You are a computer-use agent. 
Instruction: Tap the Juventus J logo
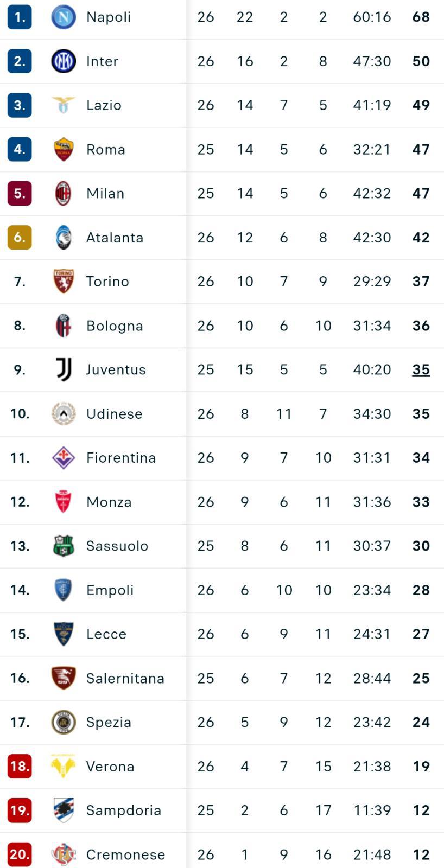click(64, 369)
